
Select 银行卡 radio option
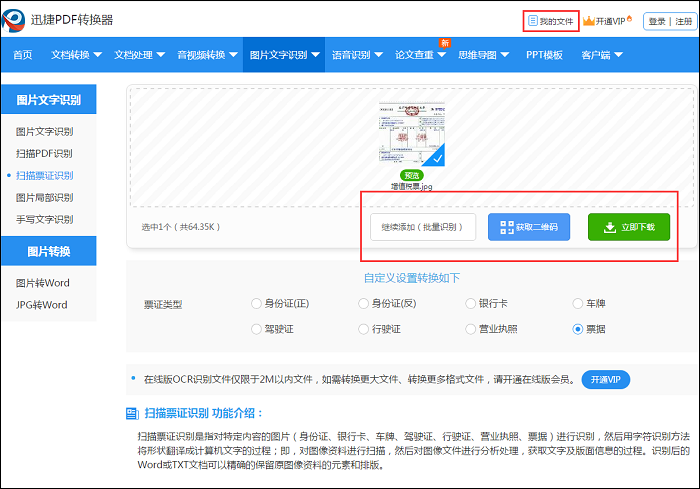tap(470, 303)
